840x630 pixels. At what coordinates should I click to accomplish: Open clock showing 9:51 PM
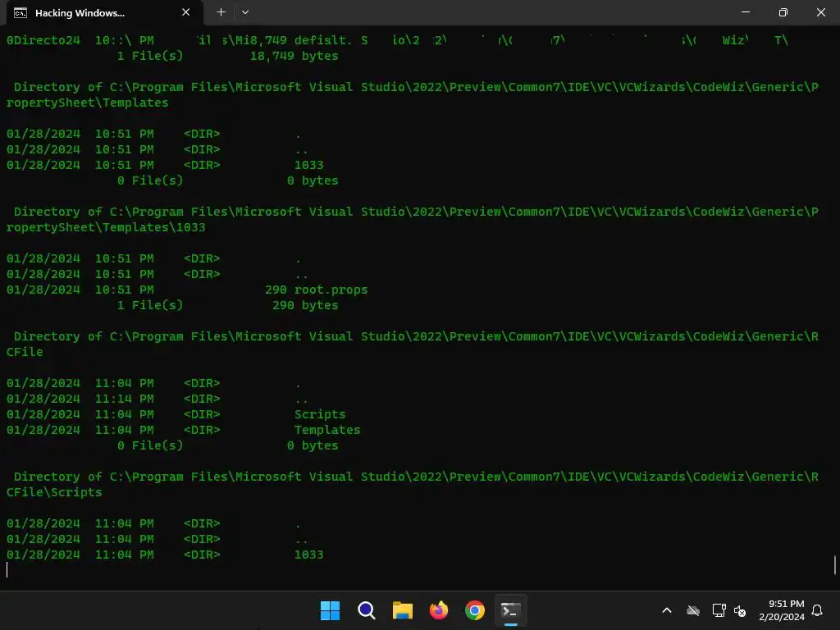[782, 610]
